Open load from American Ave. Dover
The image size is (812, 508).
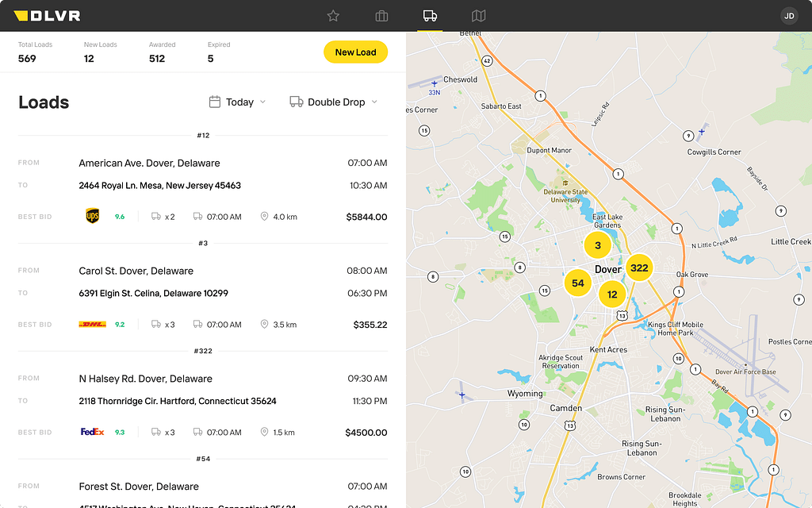click(x=149, y=163)
